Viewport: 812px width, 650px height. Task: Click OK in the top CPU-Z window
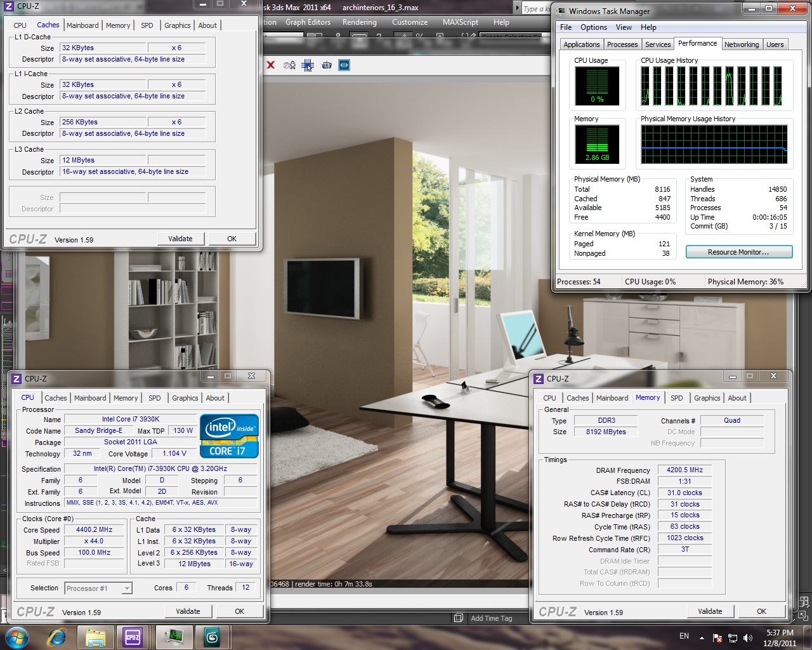click(x=232, y=239)
